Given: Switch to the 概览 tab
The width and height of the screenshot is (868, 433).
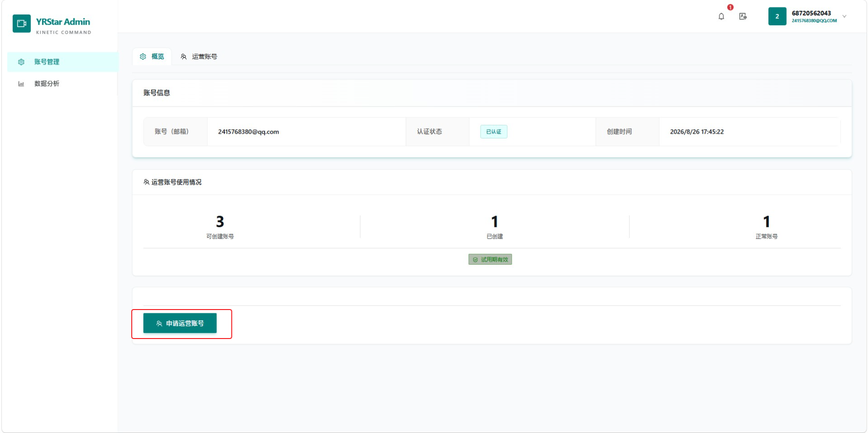Looking at the screenshot, I should tap(152, 57).
